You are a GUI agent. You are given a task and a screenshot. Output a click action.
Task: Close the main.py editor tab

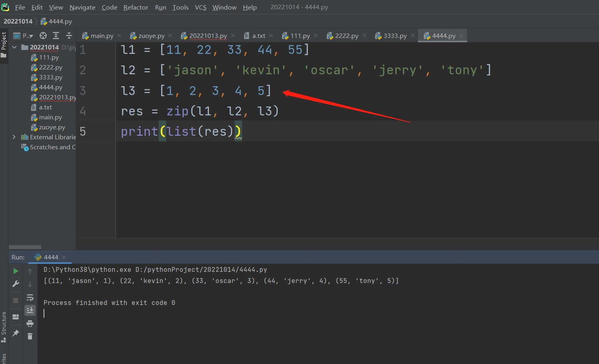tap(119, 36)
